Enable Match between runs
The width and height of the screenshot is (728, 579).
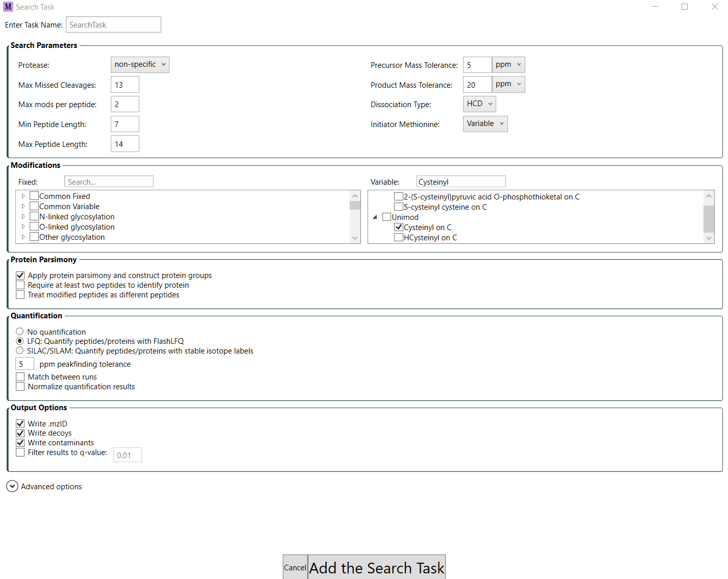click(20, 376)
